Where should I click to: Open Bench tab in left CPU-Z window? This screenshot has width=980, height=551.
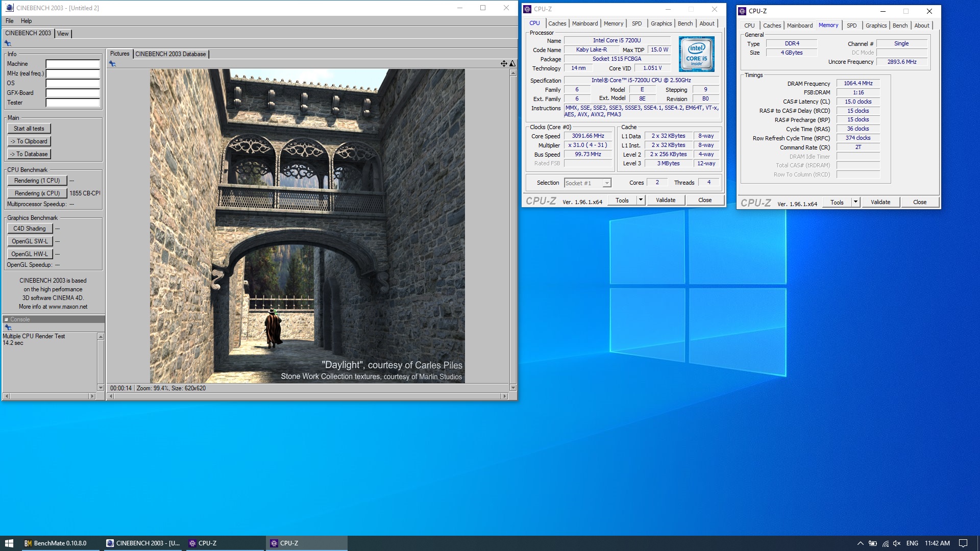coord(685,23)
